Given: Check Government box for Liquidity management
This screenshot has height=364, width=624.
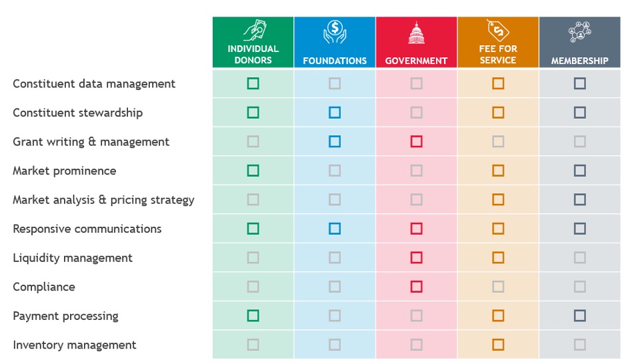Looking at the screenshot, I should pos(417,258).
